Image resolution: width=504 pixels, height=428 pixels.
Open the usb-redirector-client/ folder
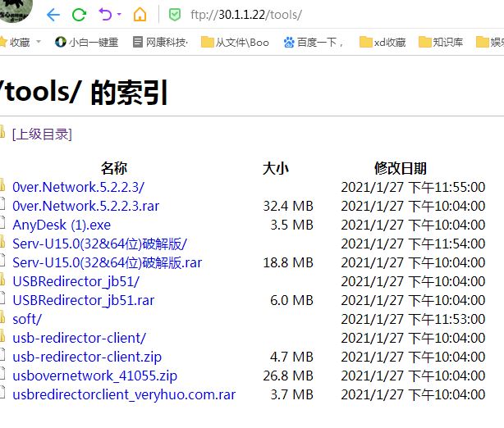79,338
